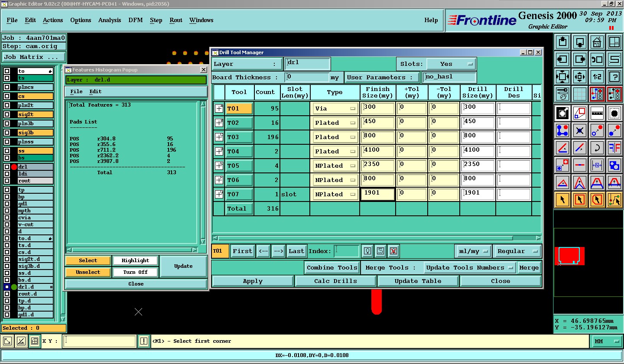Click the previous view undo icon
Screen dimensions: 624x364
click(597, 59)
